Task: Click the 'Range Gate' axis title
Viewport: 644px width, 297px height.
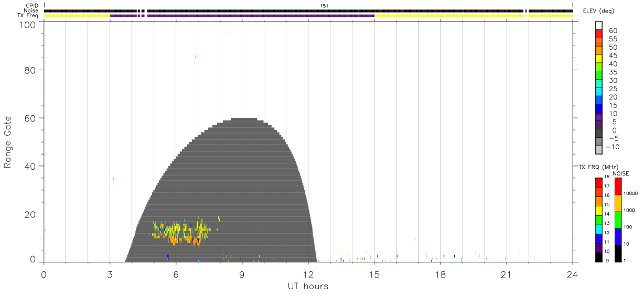Action: (x=8, y=142)
